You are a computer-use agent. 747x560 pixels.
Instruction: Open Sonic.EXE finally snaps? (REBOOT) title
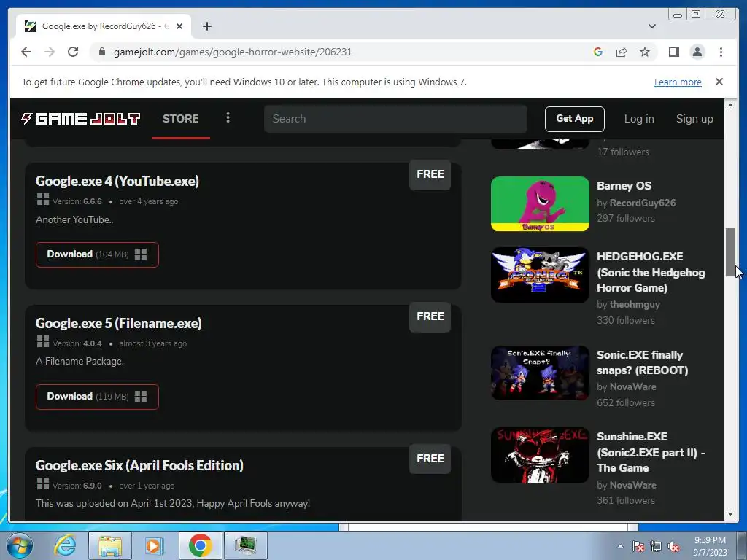point(642,362)
